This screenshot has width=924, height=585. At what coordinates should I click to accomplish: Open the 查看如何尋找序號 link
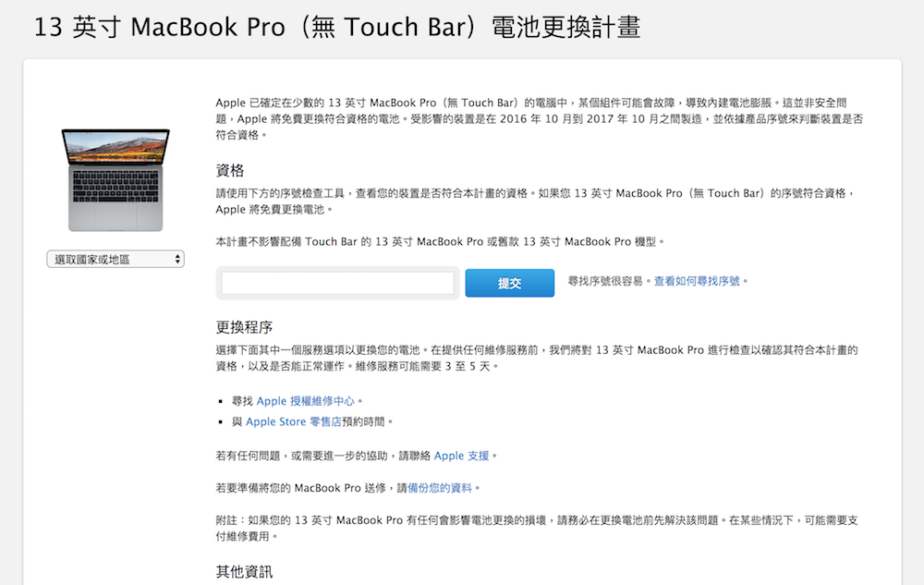(x=697, y=281)
